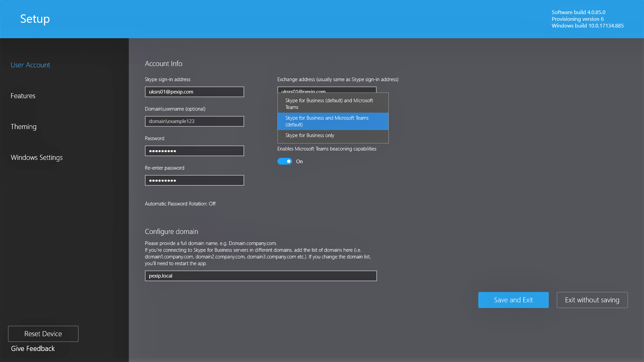Click the Re-enter password field
The height and width of the screenshot is (362, 644).
(x=195, y=180)
